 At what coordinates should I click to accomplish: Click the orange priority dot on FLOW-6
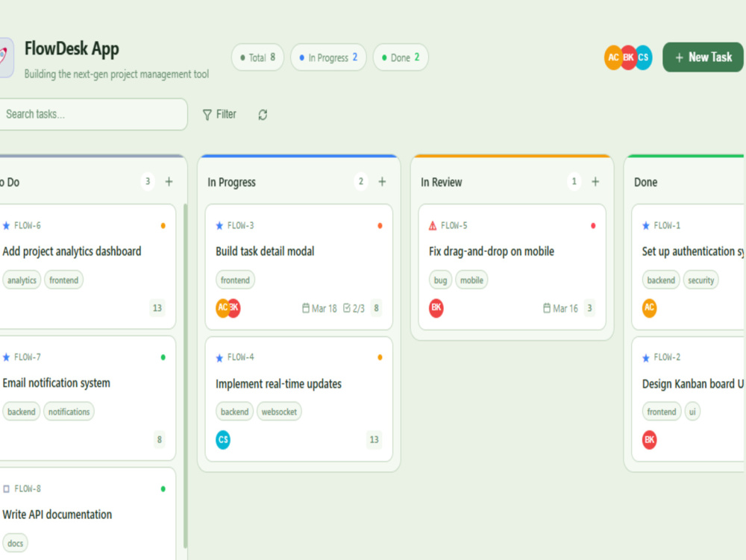point(163,226)
